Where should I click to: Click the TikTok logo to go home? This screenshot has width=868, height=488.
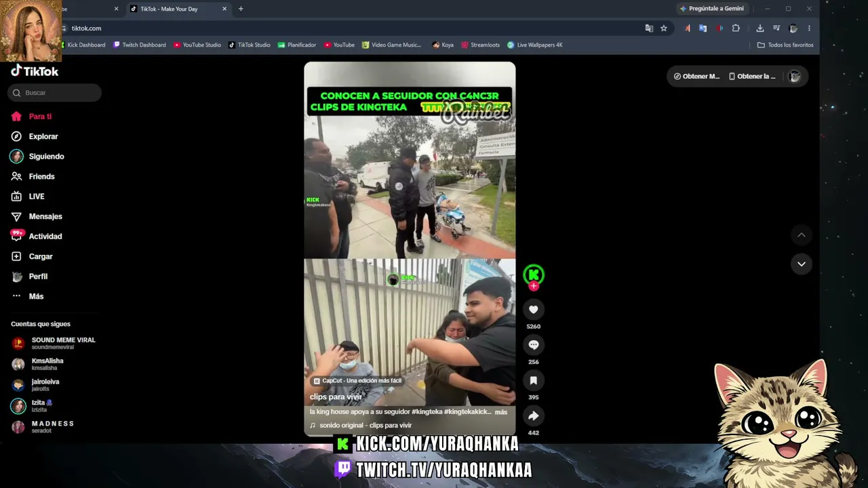pyautogui.click(x=35, y=71)
